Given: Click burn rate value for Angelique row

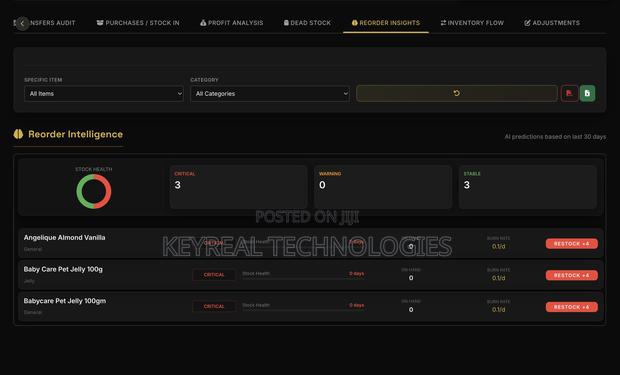Looking at the screenshot, I should pos(499,247).
